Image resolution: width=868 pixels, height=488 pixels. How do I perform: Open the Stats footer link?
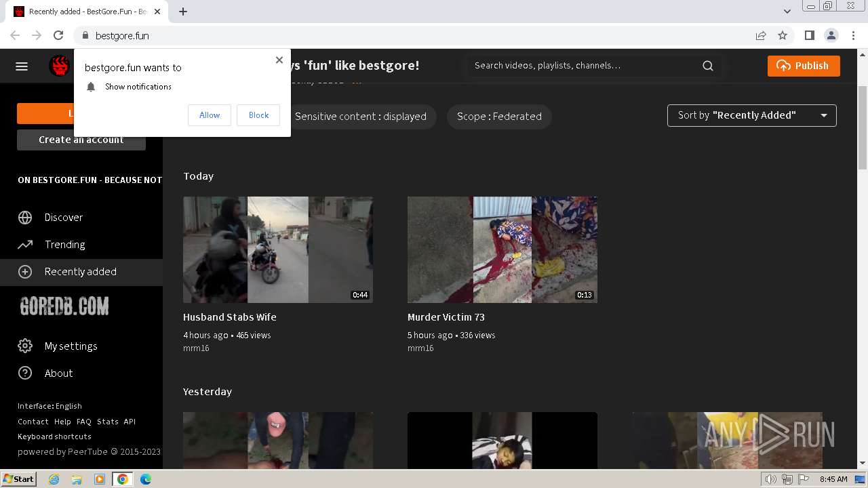108,422
